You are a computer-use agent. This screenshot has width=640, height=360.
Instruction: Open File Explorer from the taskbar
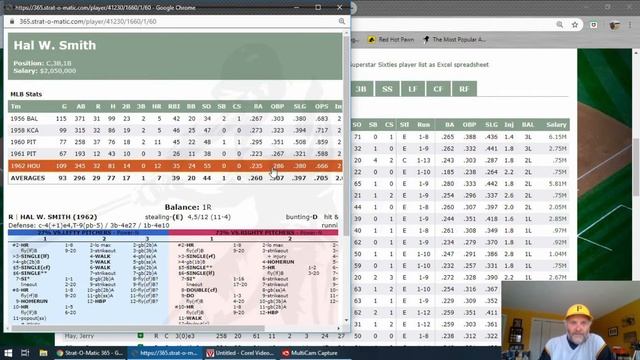[43, 353]
